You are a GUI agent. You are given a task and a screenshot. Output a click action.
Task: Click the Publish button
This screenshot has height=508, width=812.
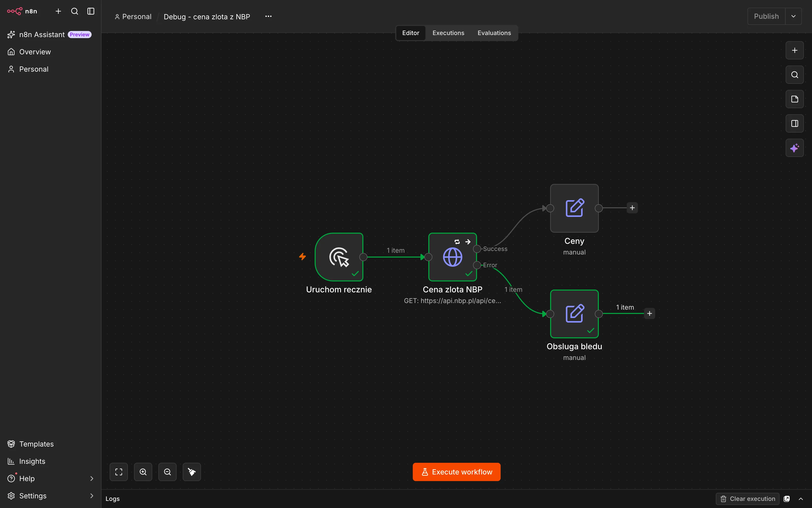tap(766, 16)
